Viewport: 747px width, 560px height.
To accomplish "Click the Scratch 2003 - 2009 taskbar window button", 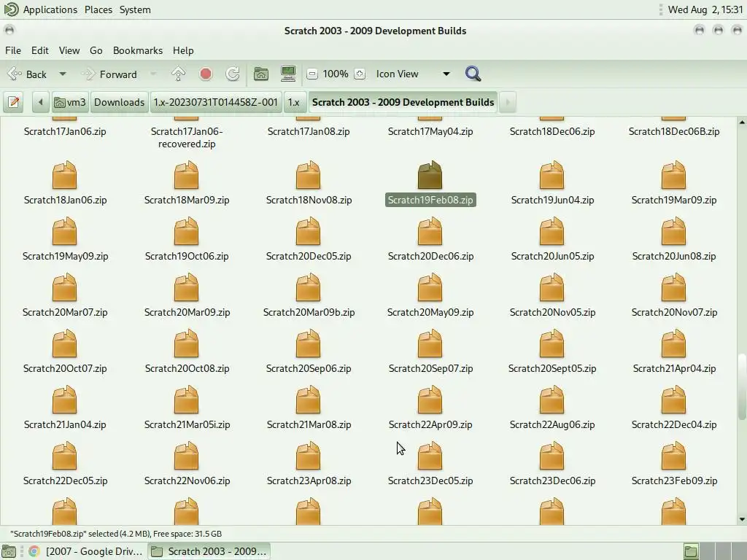I will [209, 551].
